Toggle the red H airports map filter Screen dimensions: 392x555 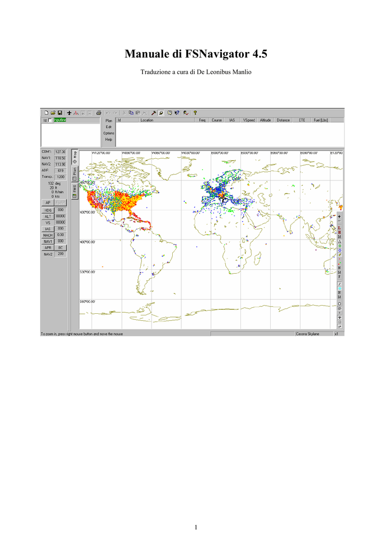point(339,232)
